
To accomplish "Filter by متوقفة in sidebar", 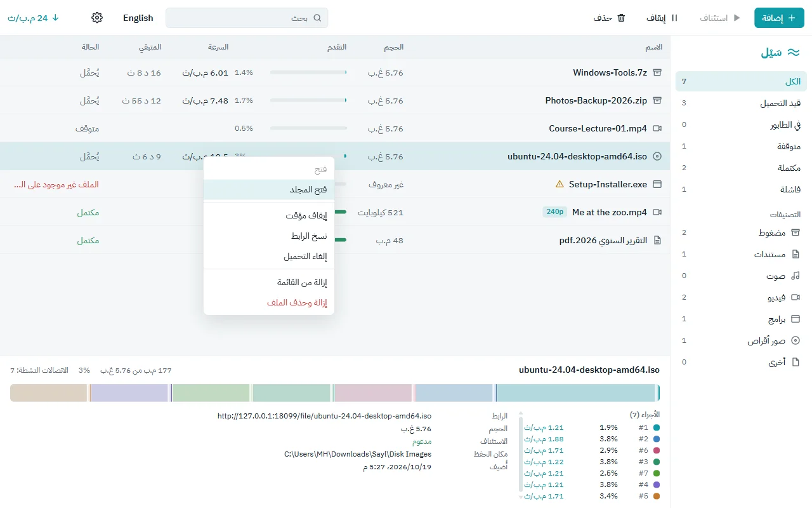I will 741,146.
